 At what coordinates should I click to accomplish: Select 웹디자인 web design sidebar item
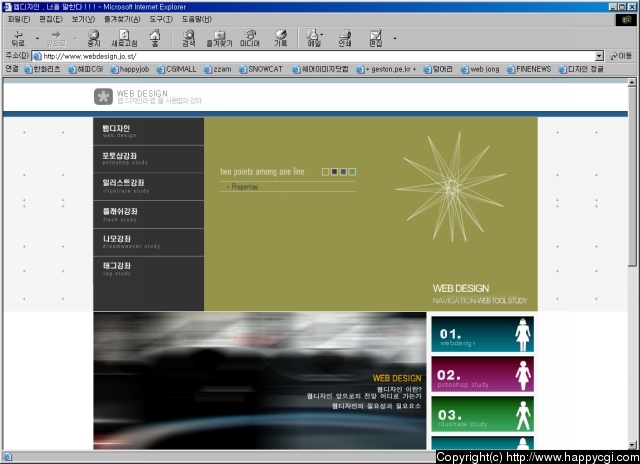(x=149, y=131)
